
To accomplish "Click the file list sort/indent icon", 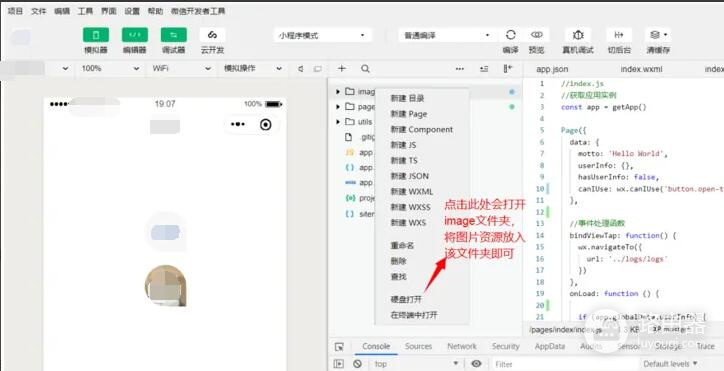I will click(484, 69).
